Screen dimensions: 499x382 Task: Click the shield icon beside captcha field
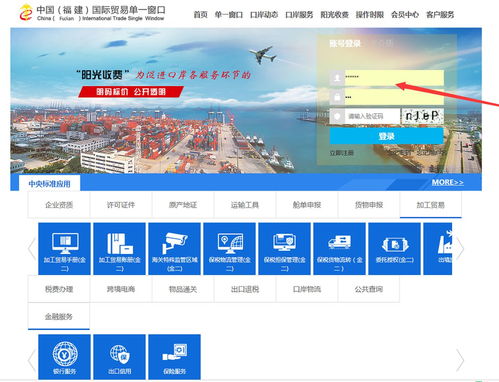(x=337, y=116)
